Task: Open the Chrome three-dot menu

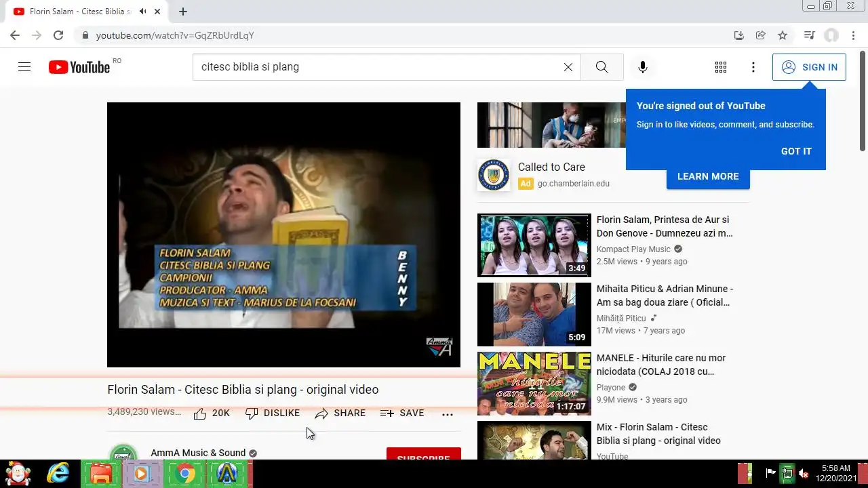Action: (853, 35)
